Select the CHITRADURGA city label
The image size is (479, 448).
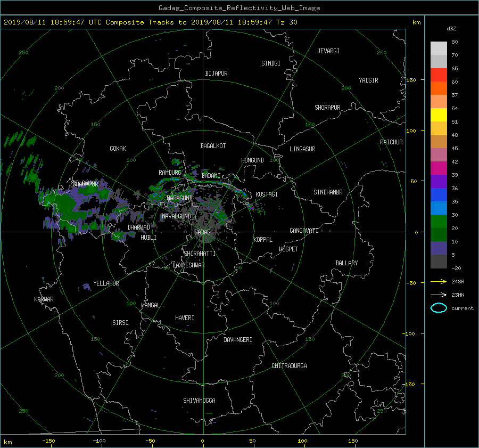click(x=289, y=366)
